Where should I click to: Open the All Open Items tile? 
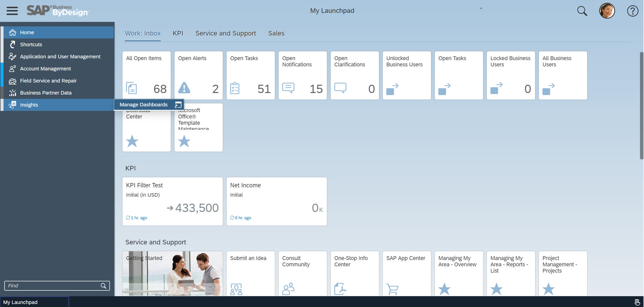point(146,75)
